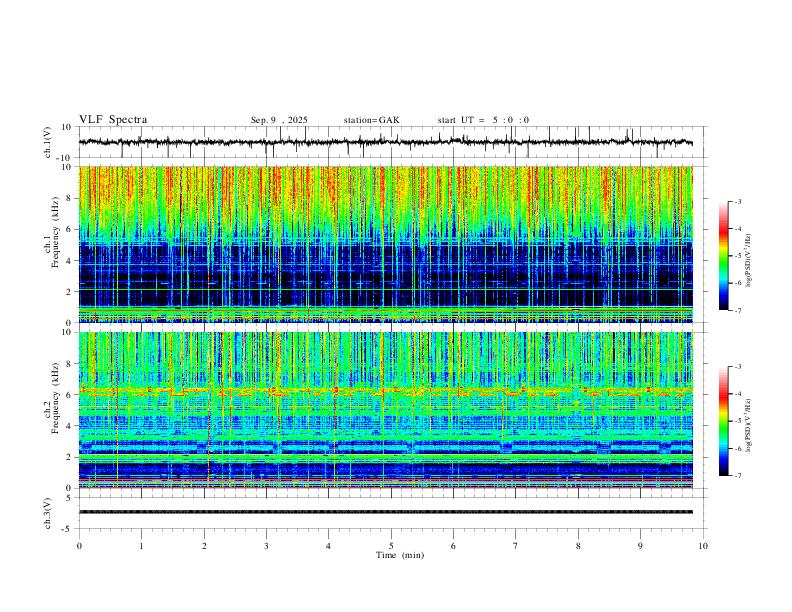Click time axis tick label '3'
Image resolution: width=792 pixels, height=612 pixels.
[x=266, y=546]
